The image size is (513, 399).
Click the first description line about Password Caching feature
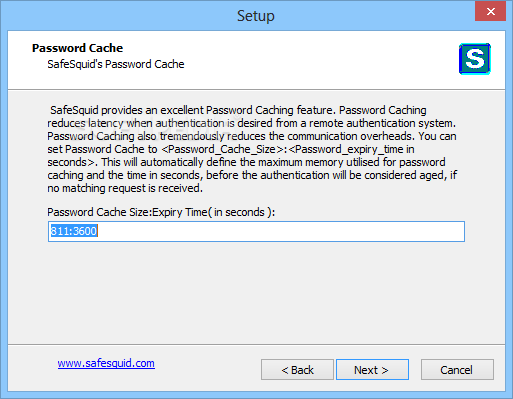(x=238, y=110)
